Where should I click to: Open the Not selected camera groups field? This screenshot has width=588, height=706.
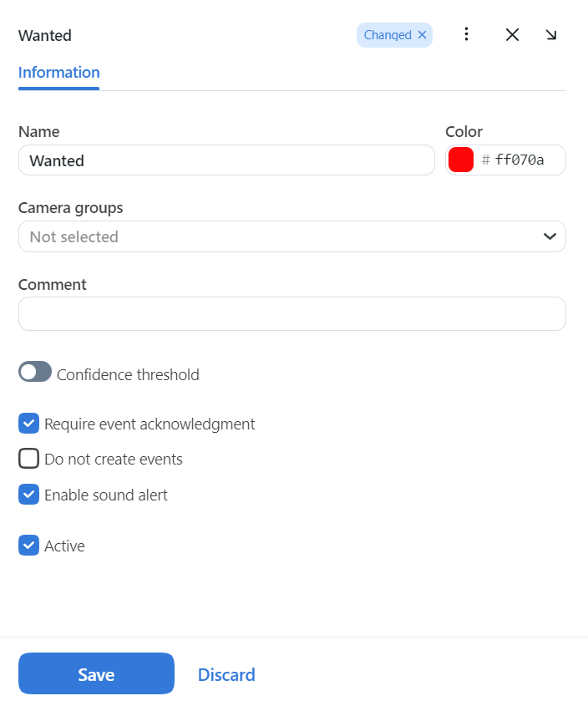276,236
